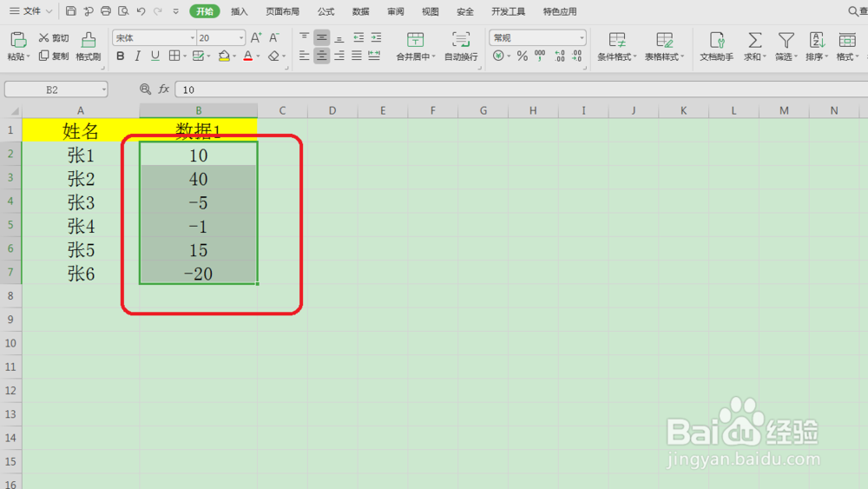868x489 pixels.
Task: Decrease decimal places
Action: click(577, 56)
